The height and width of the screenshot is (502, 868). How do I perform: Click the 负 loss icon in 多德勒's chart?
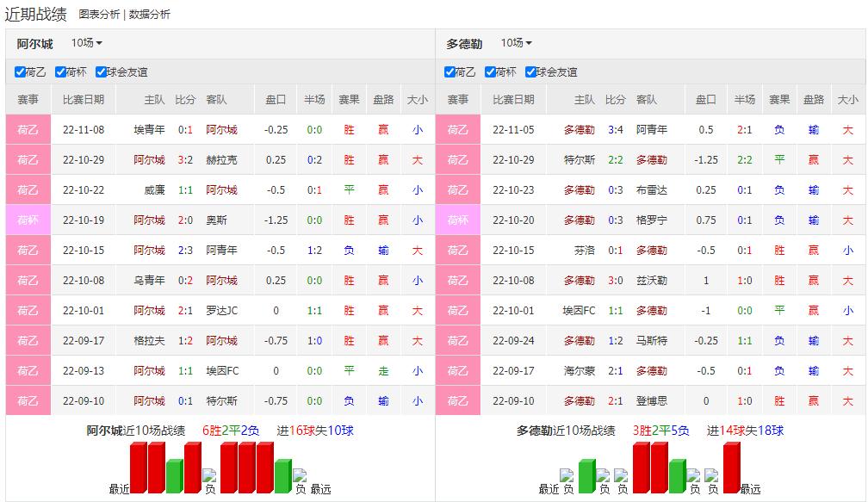pyautogui.click(x=566, y=476)
